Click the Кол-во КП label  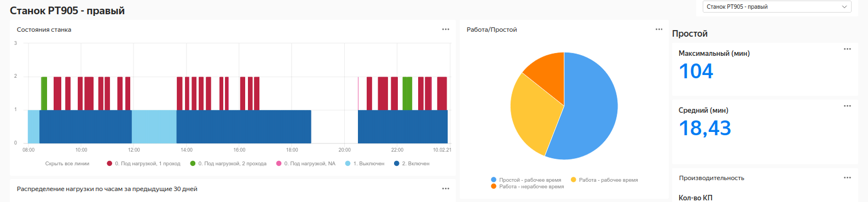pos(696,198)
